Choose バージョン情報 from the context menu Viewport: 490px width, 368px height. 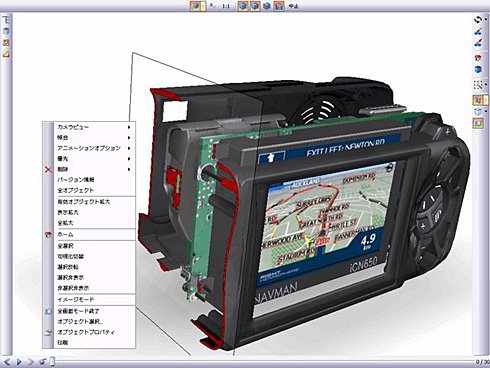point(89,180)
